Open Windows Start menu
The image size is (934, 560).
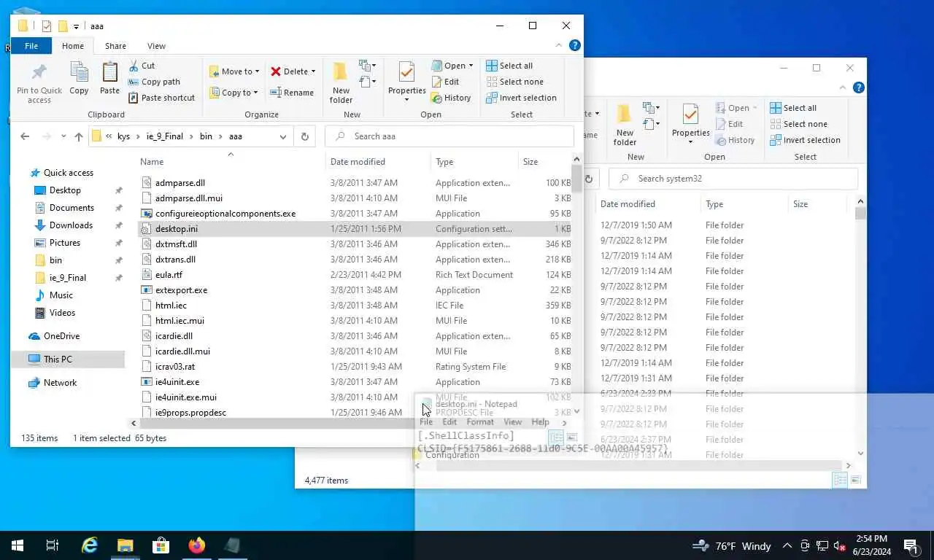click(18, 545)
